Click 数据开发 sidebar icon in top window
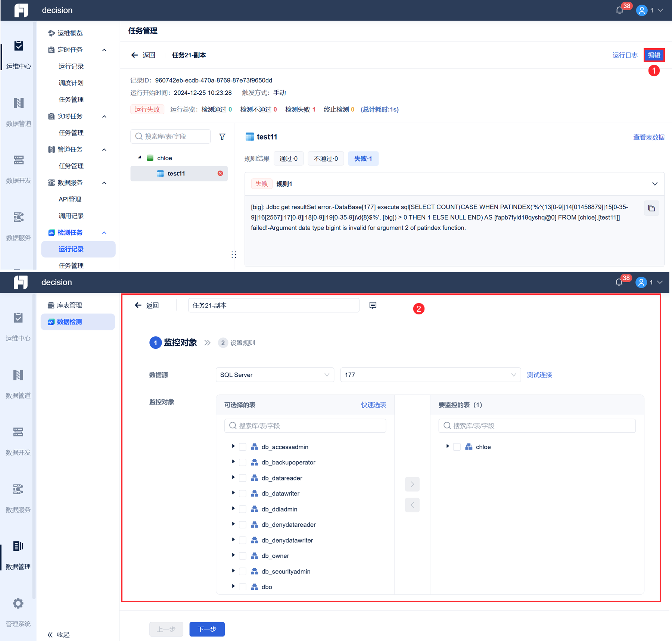Viewport: 672px width, 641px height. click(19, 160)
